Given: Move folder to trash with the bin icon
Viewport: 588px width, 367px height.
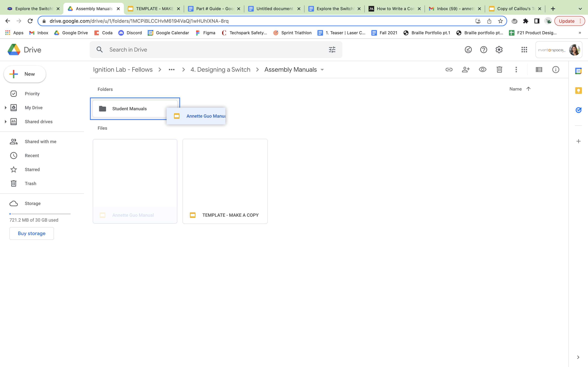Looking at the screenshot, I should pos(499,70).
